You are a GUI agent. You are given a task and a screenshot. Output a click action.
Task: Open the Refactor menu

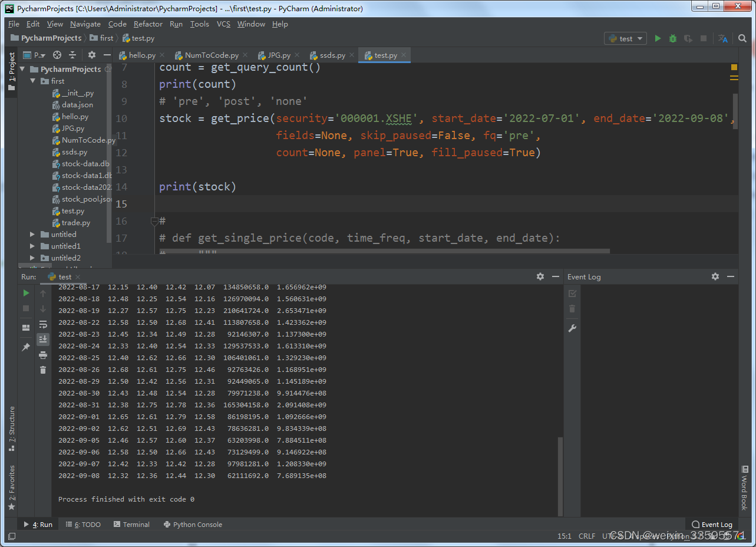pyautogui.click(x=148, y=24)
